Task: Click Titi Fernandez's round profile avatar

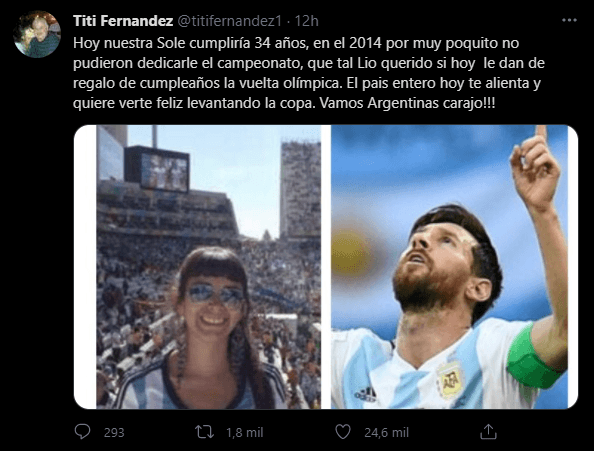Action: pos(37,34)
